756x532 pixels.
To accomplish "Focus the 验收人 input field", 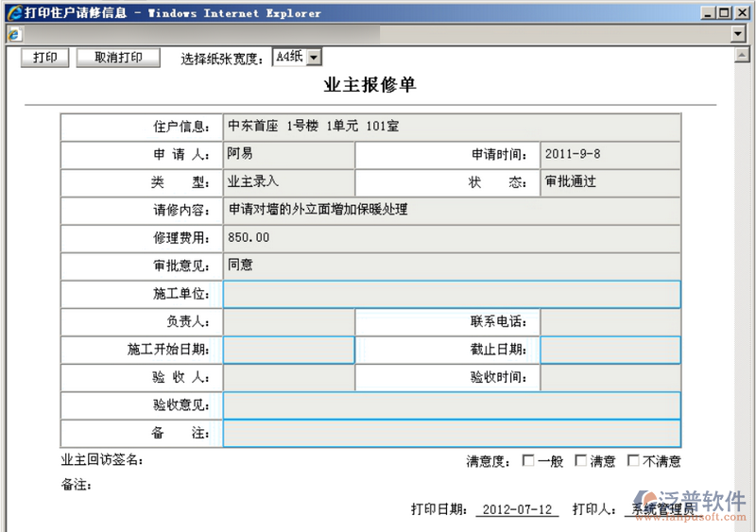I will click(288, 378).
